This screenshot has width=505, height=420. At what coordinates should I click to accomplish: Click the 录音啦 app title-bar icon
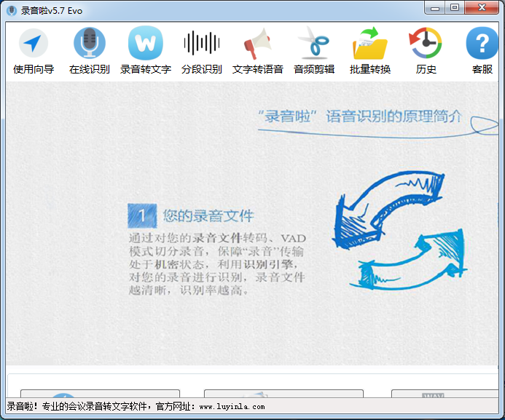[x=12, y=11]
